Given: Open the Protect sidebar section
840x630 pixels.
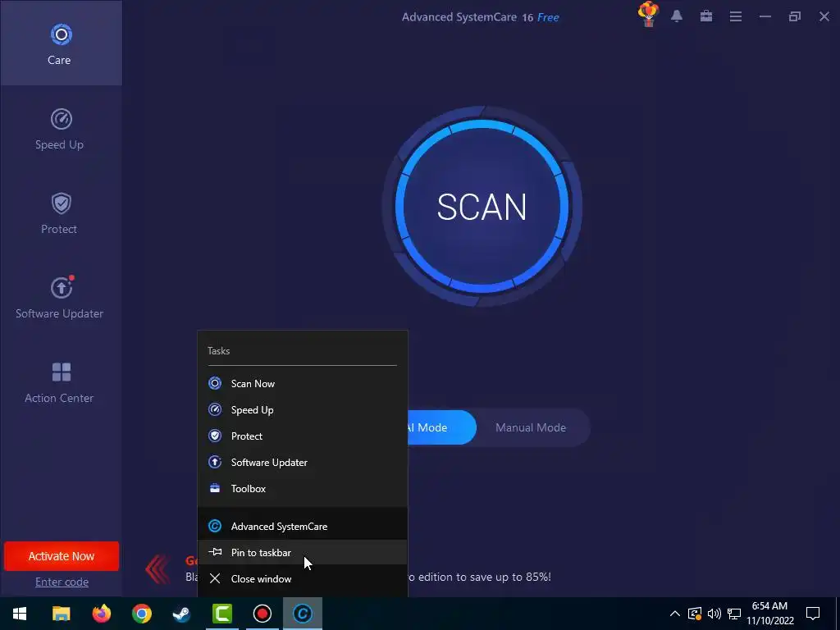Looking at the screenshot, I should [x=61, y=214].
